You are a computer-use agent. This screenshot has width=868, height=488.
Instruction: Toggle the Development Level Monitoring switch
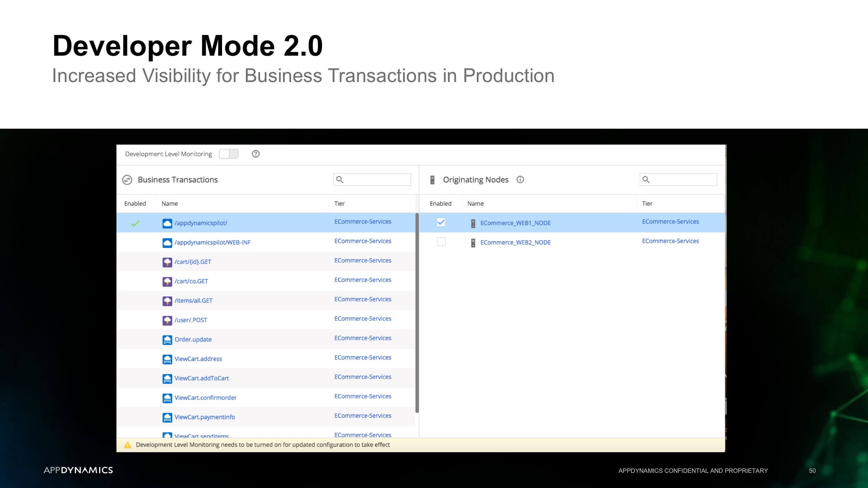[x=229, y=154]
